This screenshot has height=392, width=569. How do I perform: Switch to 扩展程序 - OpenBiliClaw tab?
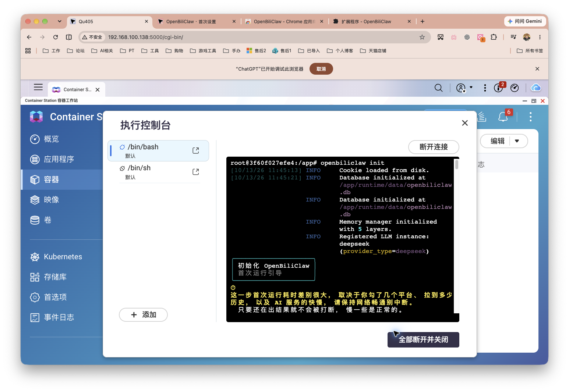tap(372, 22)
